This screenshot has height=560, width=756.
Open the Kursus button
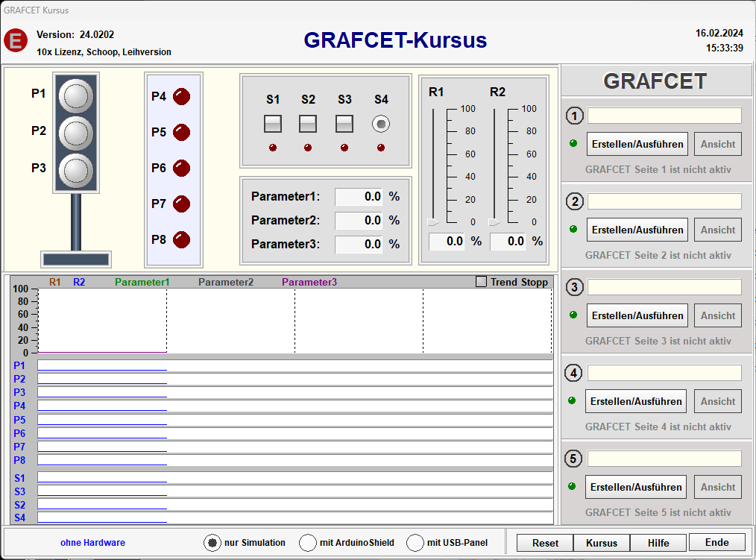[601, 543]
